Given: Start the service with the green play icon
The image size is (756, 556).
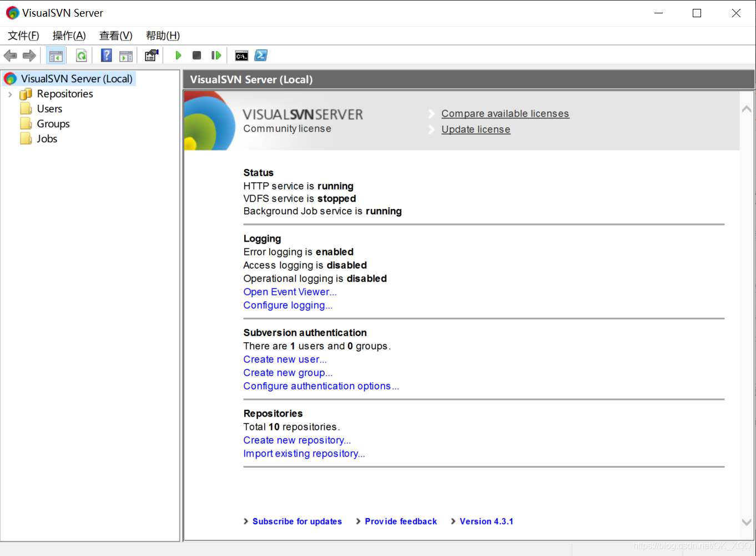Looking at the screenshot, I should [x=178, y=56].
